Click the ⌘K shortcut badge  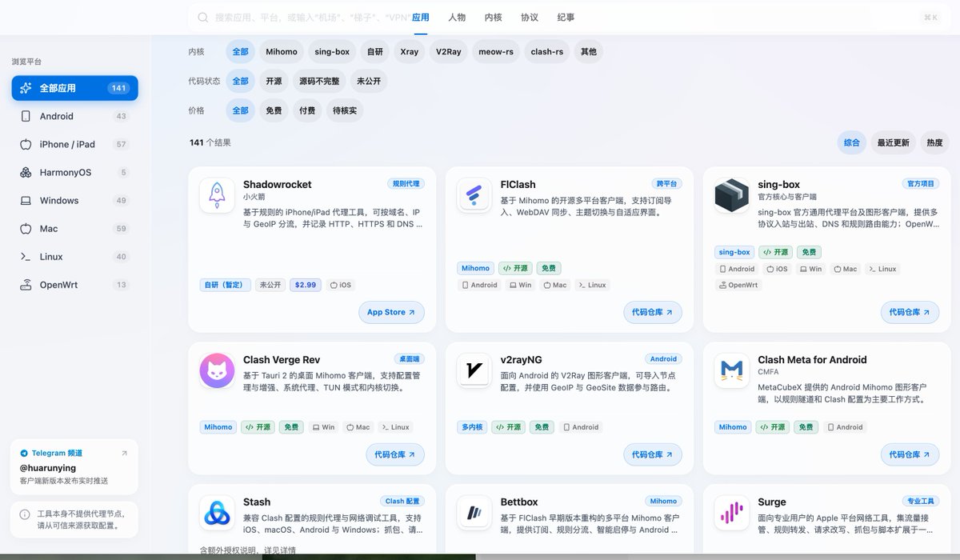(x=930, y=17)
